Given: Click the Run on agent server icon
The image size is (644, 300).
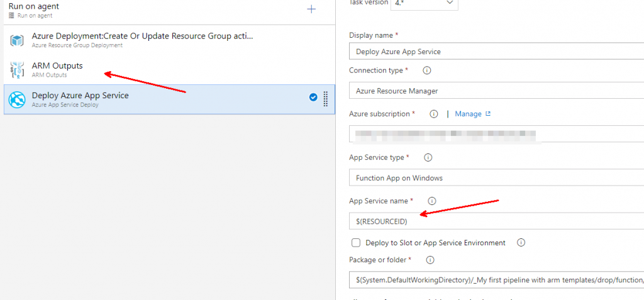Looking at the screenshot, I should 11,16.
